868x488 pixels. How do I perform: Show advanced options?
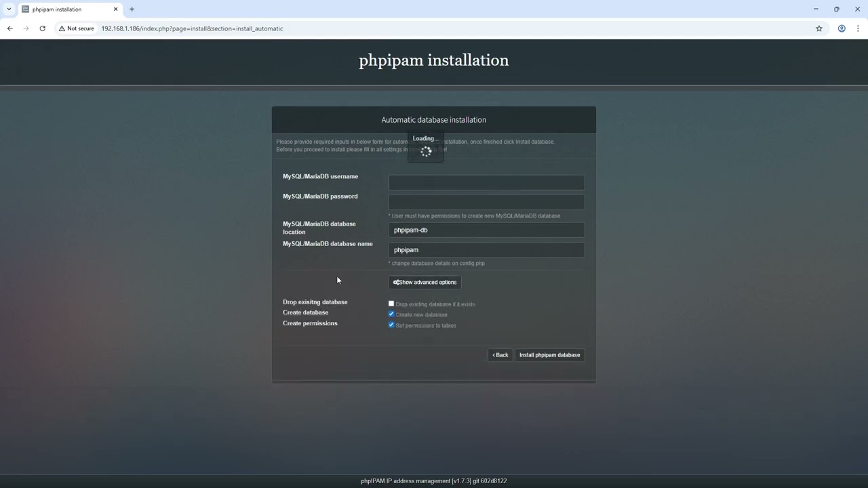(425, 282)
